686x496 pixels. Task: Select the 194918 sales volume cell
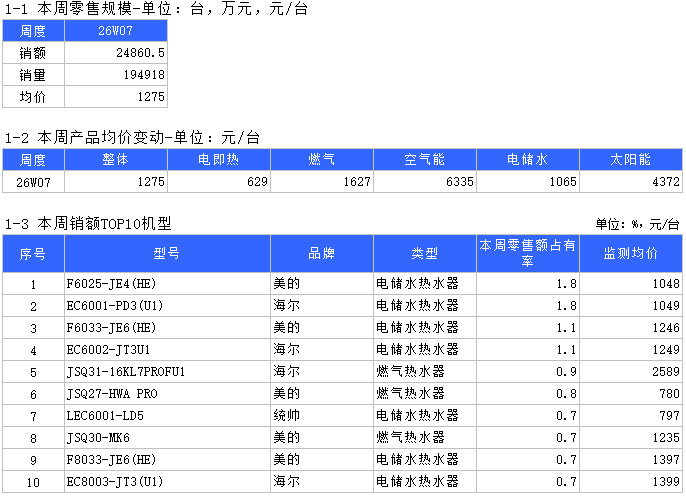pos(116,74)
